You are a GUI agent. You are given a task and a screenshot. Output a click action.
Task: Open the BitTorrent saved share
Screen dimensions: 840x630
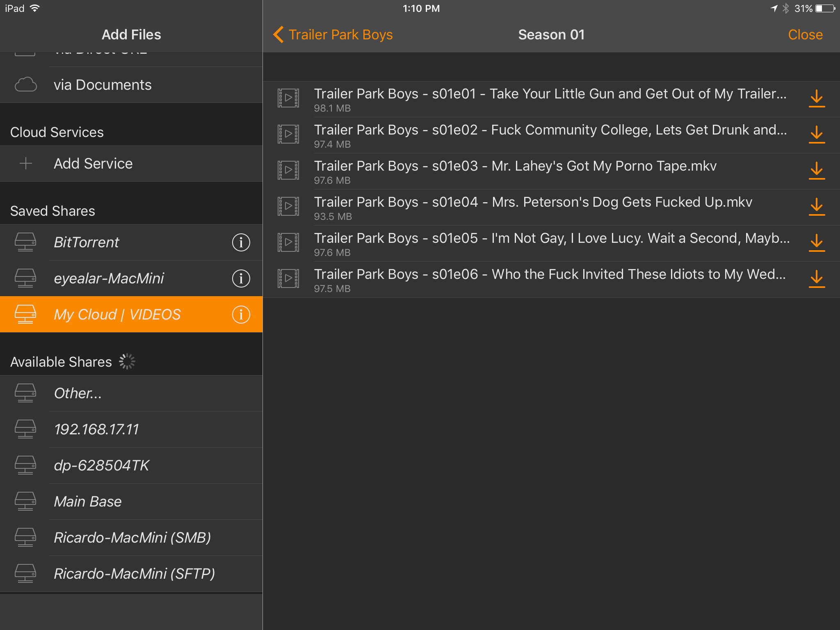point(87,242)
